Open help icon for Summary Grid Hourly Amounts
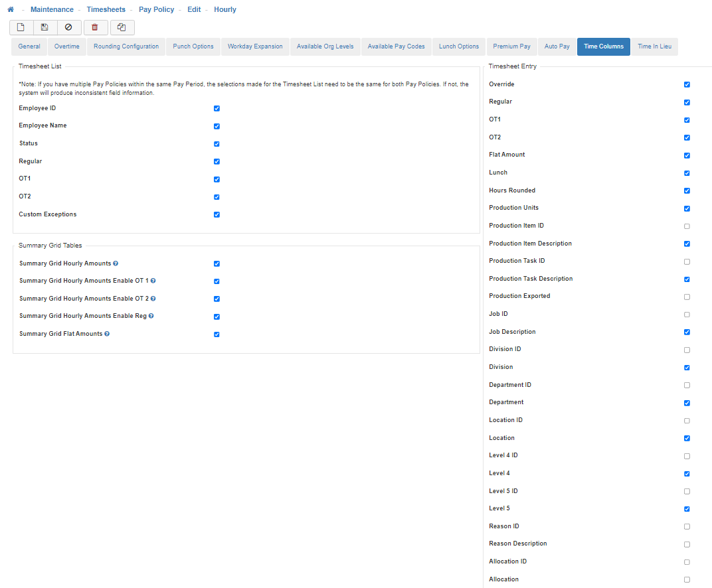 116,263
